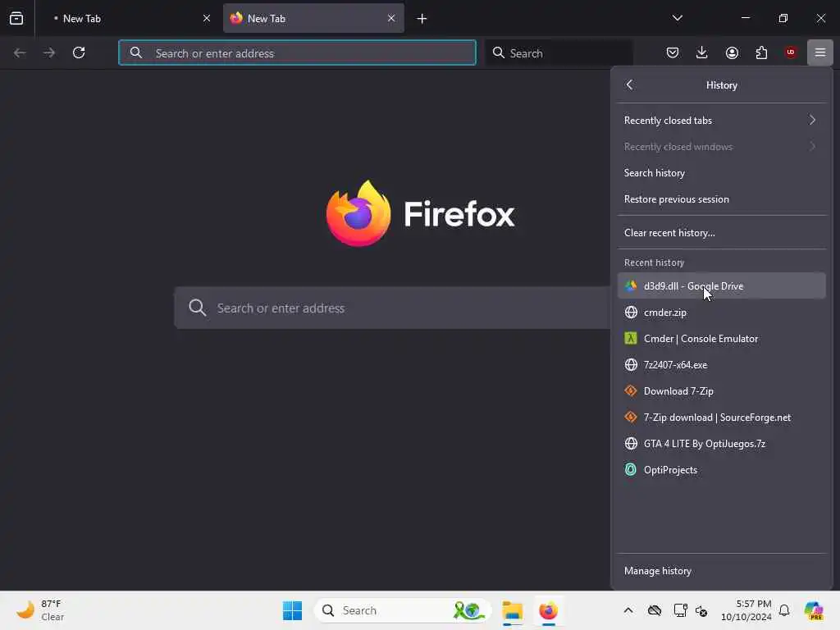Click the OneDrive cloud tray icon
840x630 pixels.
(654, 610)
